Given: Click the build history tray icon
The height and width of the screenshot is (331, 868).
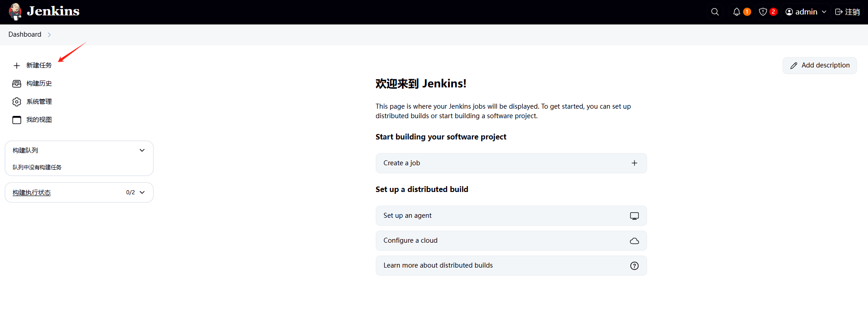Looking at the screenshot, I should 17,84.
